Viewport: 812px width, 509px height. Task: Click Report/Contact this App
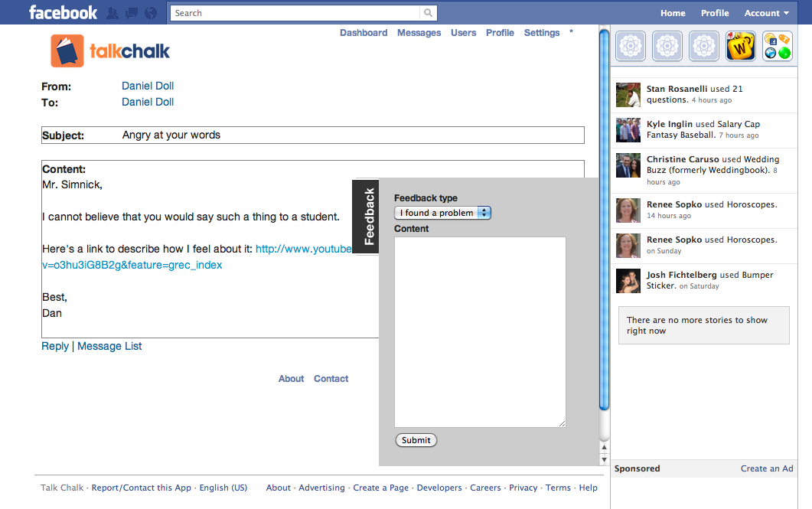[x=142, y=488]
